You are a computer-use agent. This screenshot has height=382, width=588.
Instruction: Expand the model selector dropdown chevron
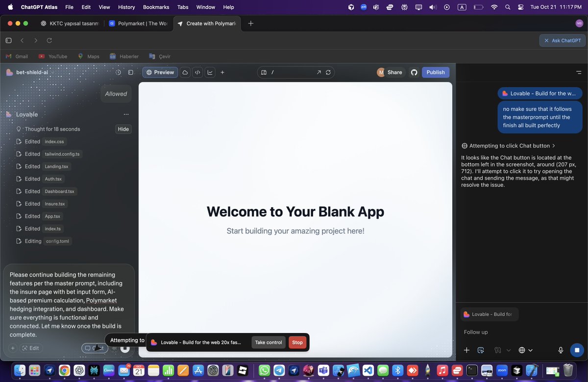pyautogui.click(x=509, y=350)
